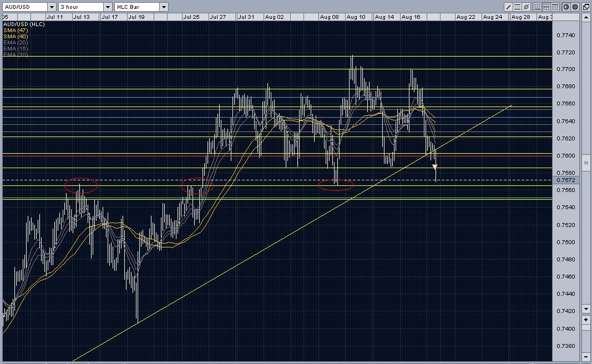The image size is (592, 364).
Task: Click the SMA (47) indicator label
Action: tap(16, 31)
